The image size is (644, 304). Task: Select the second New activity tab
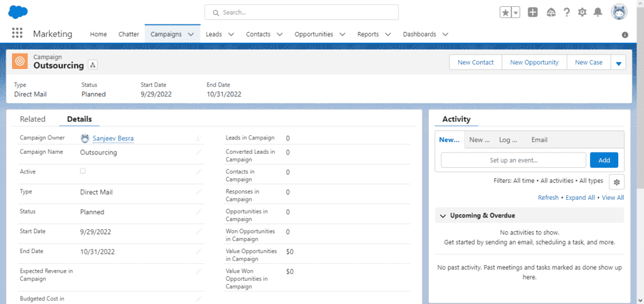pyautogui.click(x=479, y=140)
